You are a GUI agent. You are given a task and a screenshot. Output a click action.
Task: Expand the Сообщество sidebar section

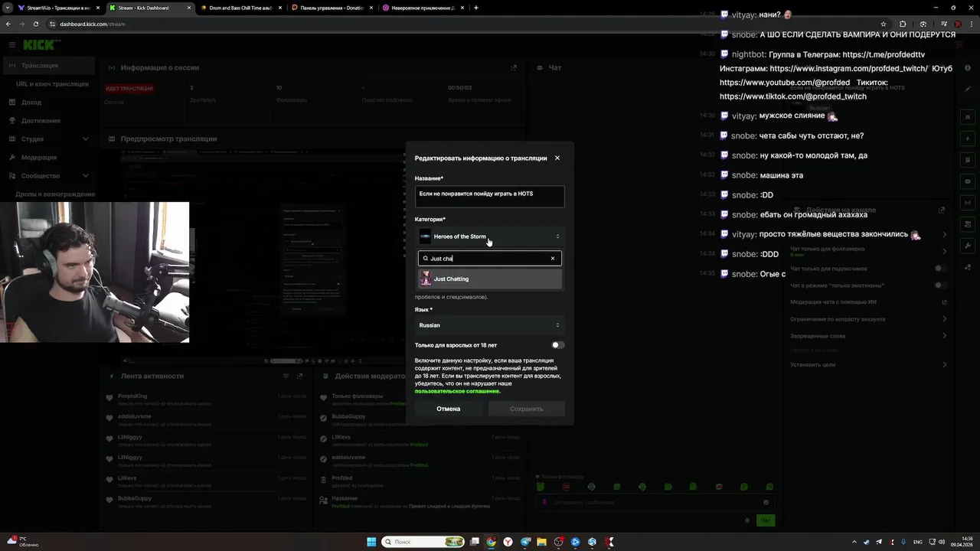click(47, 176)
